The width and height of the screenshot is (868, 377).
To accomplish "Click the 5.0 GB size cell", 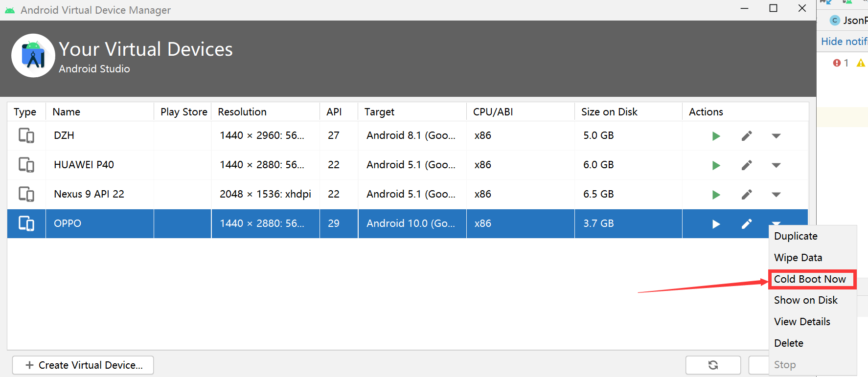I will (x=629, y=135).
